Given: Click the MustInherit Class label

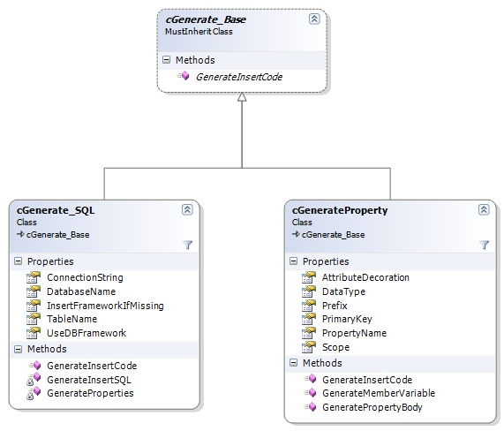Looking at the screenshot, I should pyautogui.click(x=199, y=32).
